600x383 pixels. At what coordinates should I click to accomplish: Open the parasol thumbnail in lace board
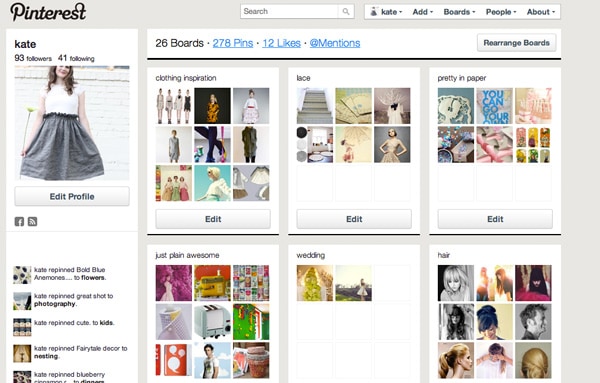tap(353, 145)
